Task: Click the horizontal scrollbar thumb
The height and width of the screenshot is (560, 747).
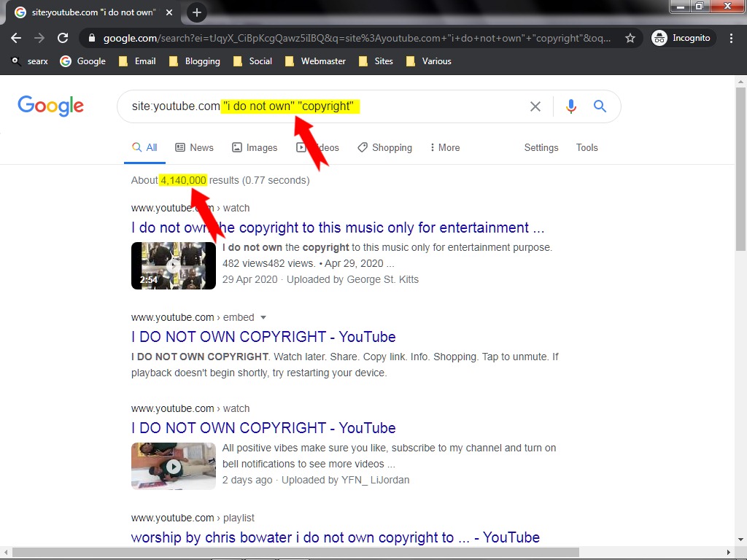Action: (295, 553)
